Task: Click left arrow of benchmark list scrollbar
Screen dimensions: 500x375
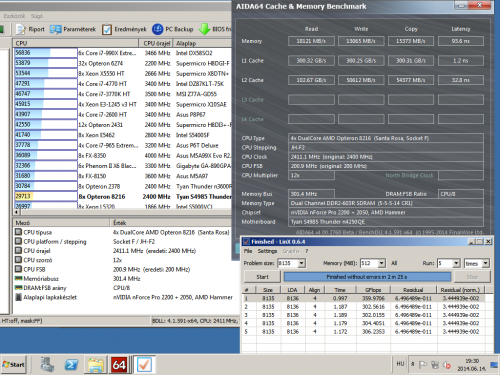Action: pos(16,212)
